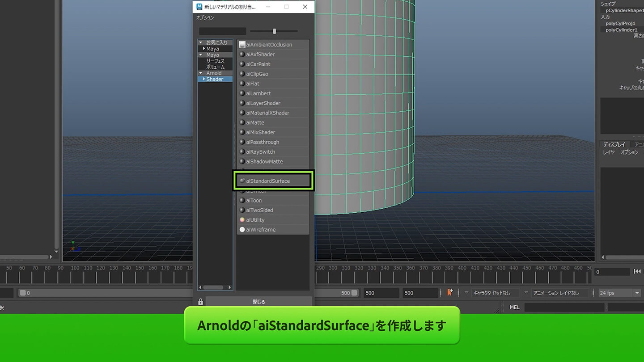Select サーフェス in category tree
The height and width of the screenshot is (362, 644).
[215, 61]
